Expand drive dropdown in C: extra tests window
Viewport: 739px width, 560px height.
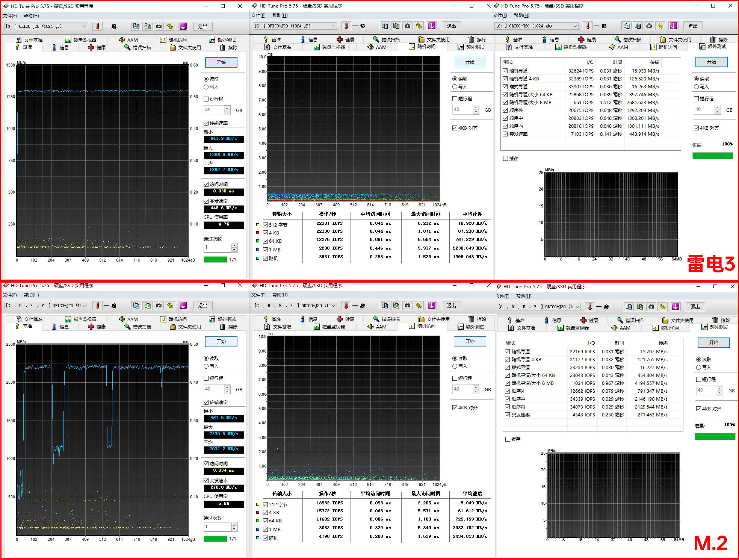(x=578, y=307)
